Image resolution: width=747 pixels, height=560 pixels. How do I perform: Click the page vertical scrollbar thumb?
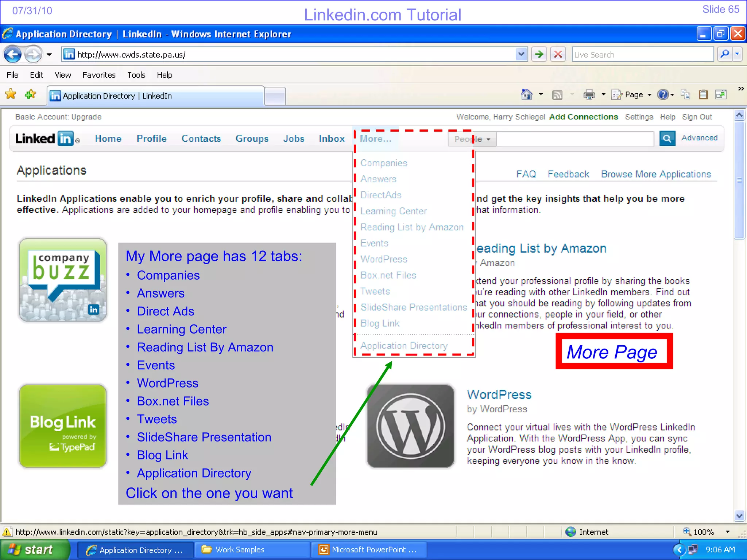click(x=739, y=180)
